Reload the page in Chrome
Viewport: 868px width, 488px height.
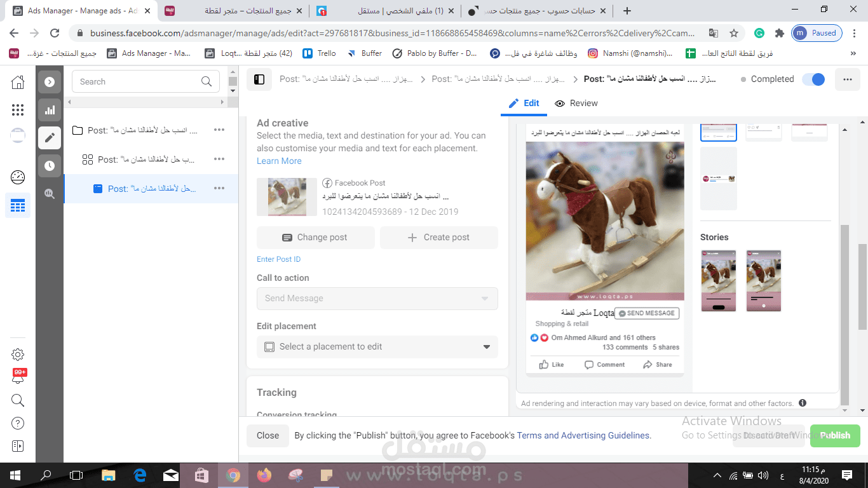tap(55, 33)
